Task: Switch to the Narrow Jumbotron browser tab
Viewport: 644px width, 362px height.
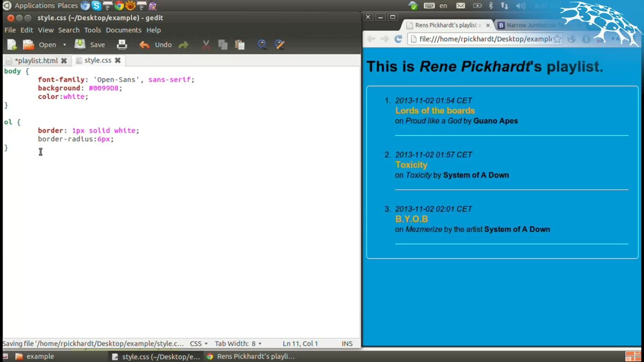Action: pyautogui.click(x=533, y=25)
